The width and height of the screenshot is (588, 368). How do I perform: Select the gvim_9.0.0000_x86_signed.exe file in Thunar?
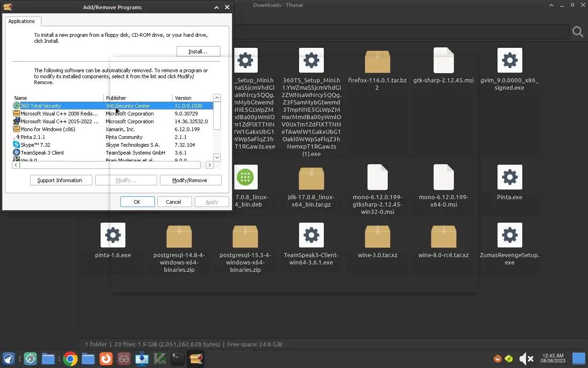point(509,60)
